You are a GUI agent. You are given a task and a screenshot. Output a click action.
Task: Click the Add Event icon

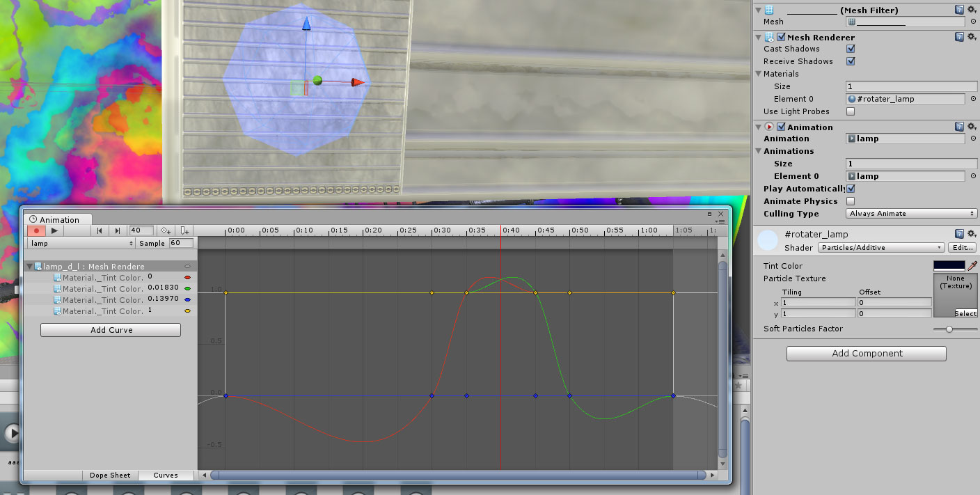[x=184, y=230]
